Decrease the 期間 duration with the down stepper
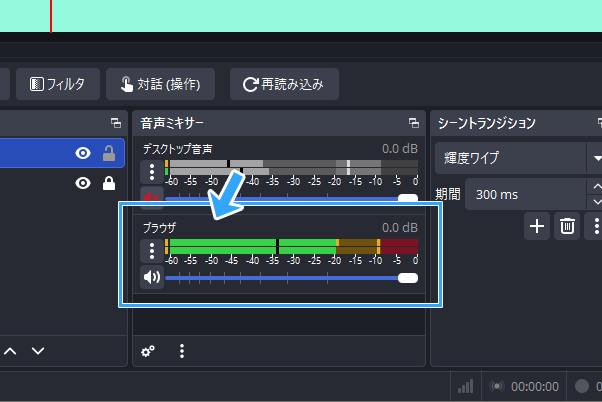The height and width of the screenshot is (402, 602). tap(596, 202)
